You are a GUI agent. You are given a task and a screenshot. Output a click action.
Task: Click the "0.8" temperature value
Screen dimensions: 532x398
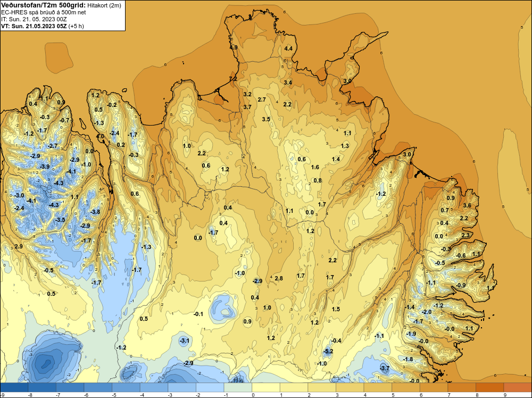(318, 180)
